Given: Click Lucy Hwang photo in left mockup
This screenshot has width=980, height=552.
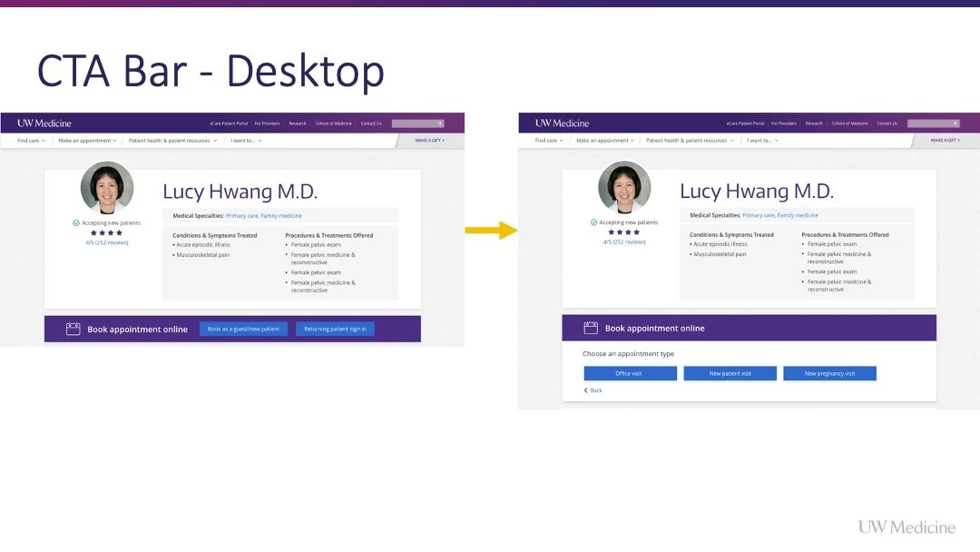Looking at the screenshot, I should pos(107,188).
